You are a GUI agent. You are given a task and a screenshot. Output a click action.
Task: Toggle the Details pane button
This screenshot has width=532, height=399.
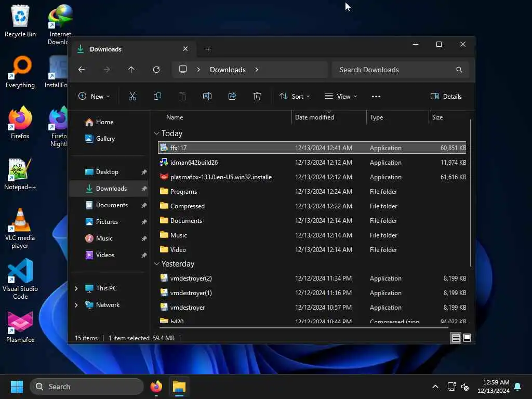coord(446,97)
